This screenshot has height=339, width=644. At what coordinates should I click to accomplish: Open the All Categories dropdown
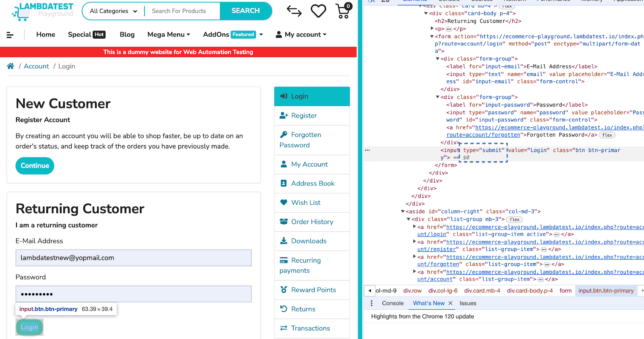tap(113, 11)
